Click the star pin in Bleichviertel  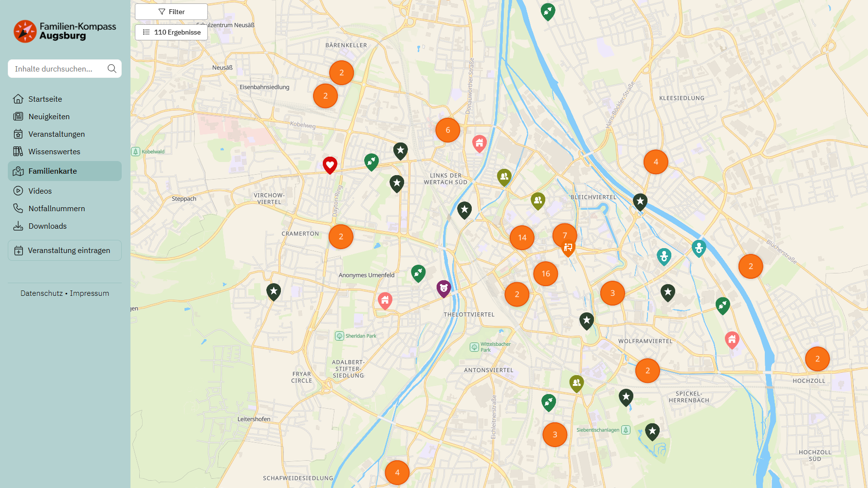click(640, 201)
